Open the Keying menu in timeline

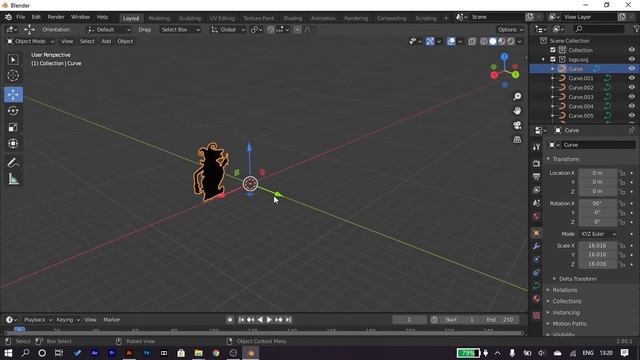click(x=68, y=320)
